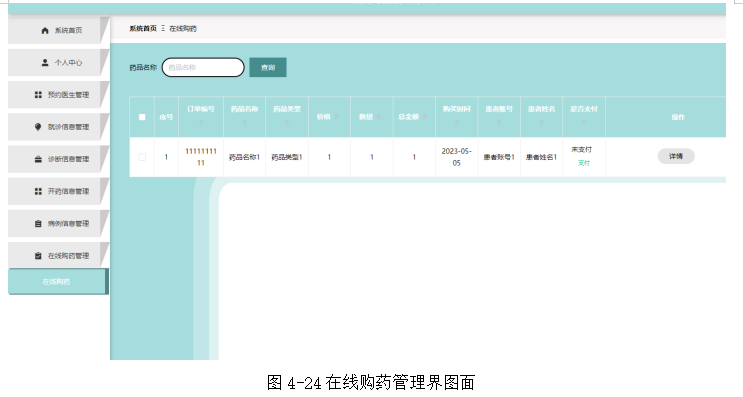Click the grid icon beside 预约医生管理

(38, 95)
